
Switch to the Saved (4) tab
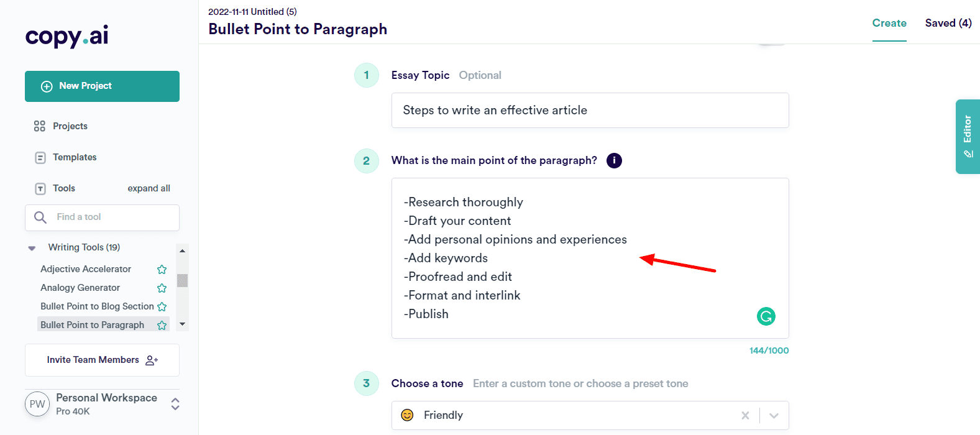(948, 23)
